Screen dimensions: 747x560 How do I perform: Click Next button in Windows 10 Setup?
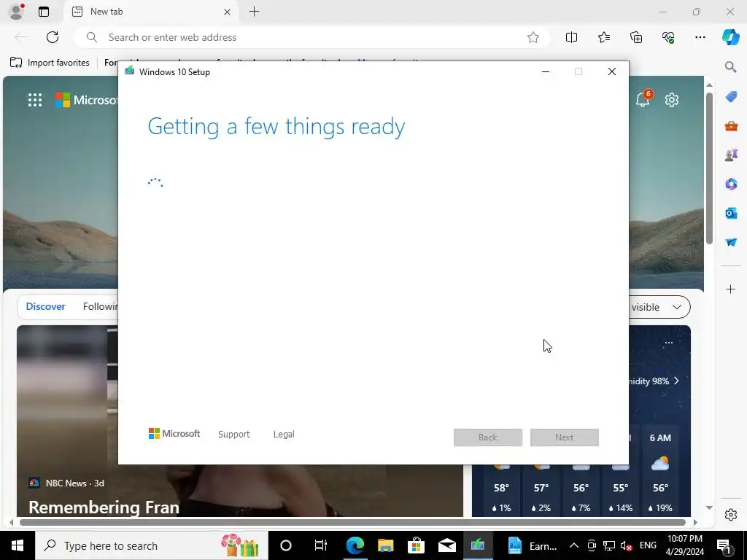(565, 437)
